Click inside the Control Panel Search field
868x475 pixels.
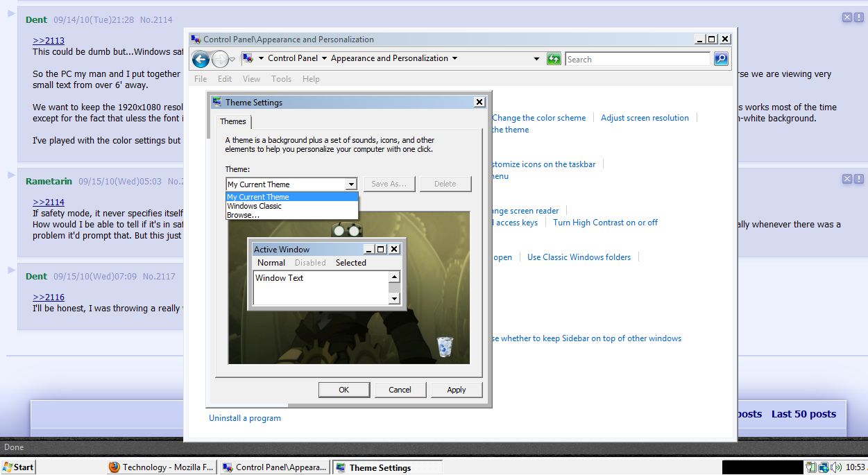[637, 60]
